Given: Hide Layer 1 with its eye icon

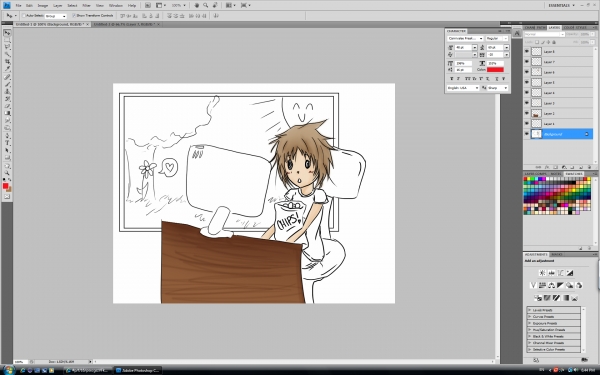Looking at the screenshot, I should 527,124.
